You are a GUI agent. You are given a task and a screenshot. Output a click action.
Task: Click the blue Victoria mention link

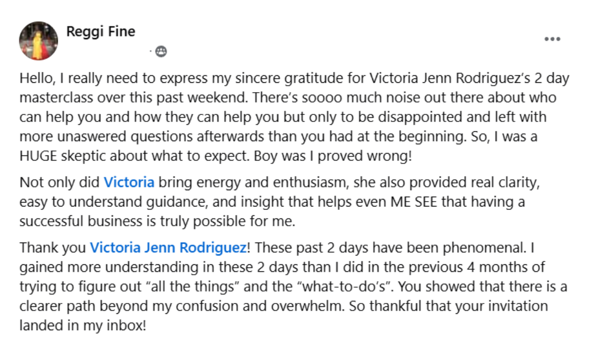point(129,182)
